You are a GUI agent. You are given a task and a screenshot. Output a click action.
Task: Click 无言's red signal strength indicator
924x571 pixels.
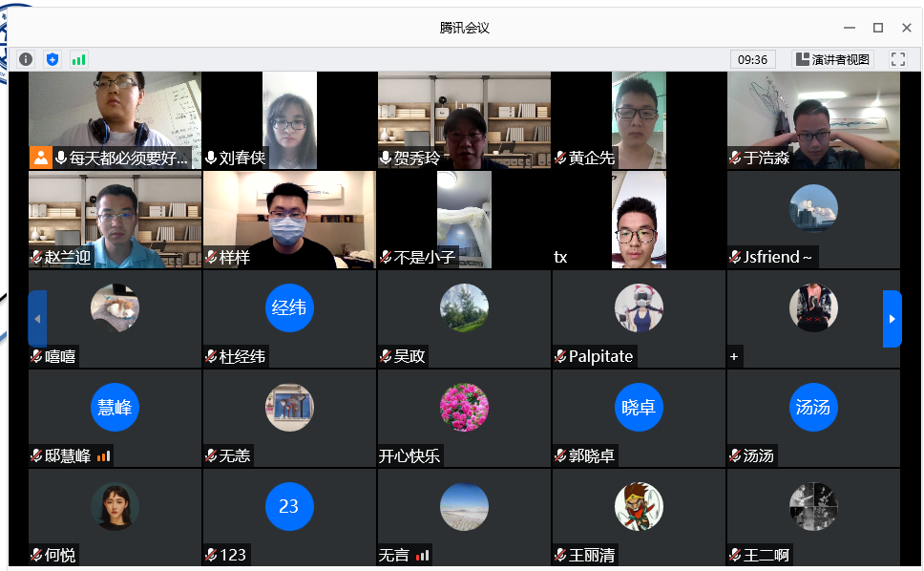coord(423,555)
